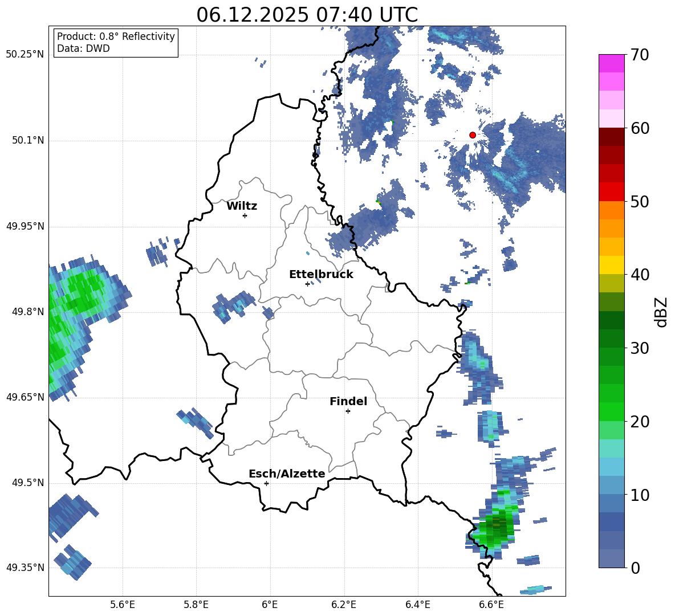
Task: Click the Ettelbruck city label
Action: pyautogui.click(x=321, y=275)
